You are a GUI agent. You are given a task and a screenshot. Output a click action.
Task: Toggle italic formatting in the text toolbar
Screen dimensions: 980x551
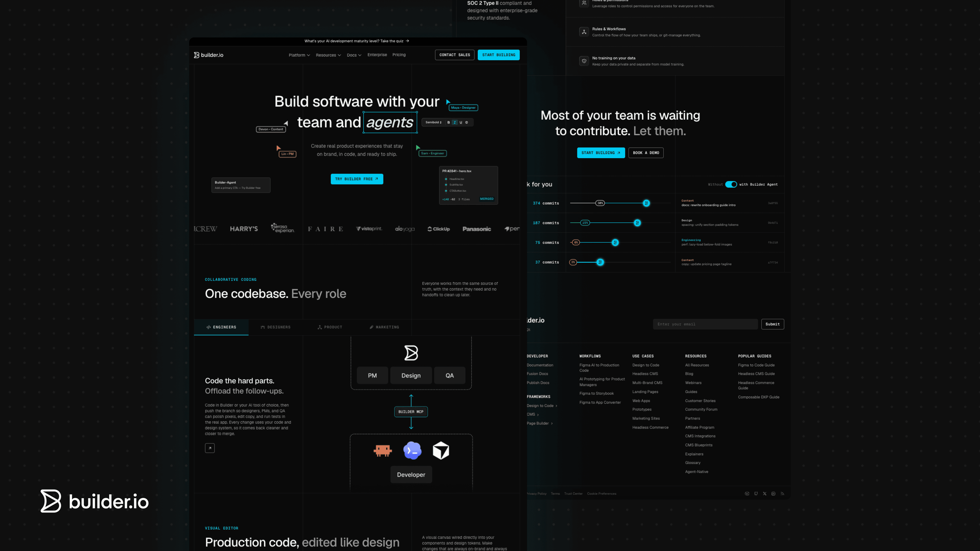(455, 122)
